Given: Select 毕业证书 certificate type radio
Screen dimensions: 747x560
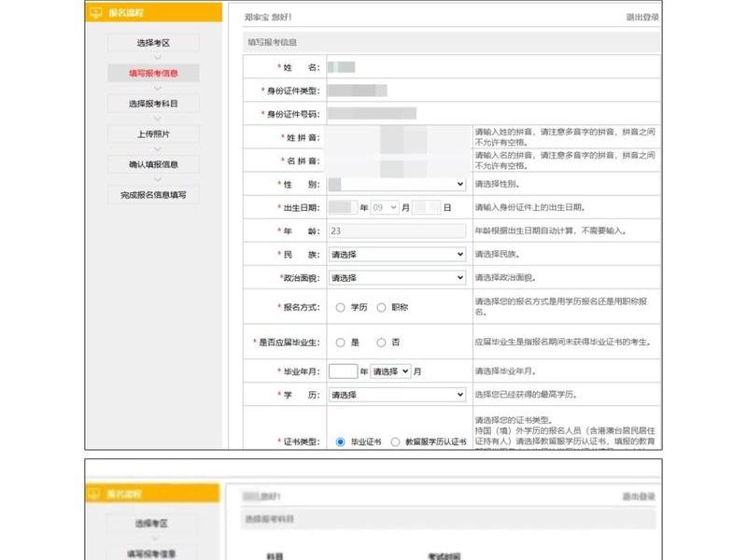Looking at the screenshot, I should (340, 441).
